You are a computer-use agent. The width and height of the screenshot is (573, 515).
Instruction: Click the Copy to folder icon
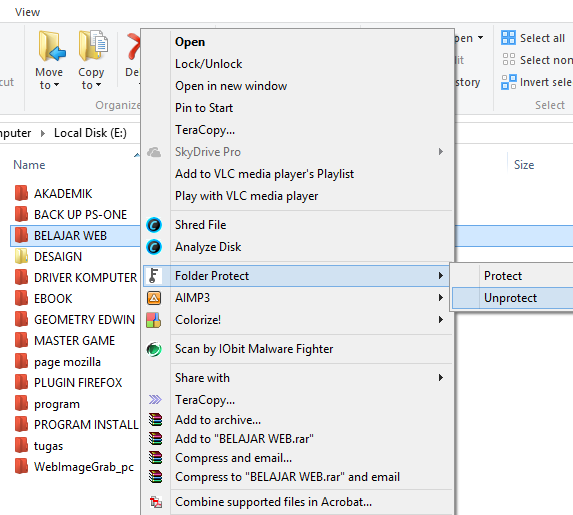tap(93, 46)
